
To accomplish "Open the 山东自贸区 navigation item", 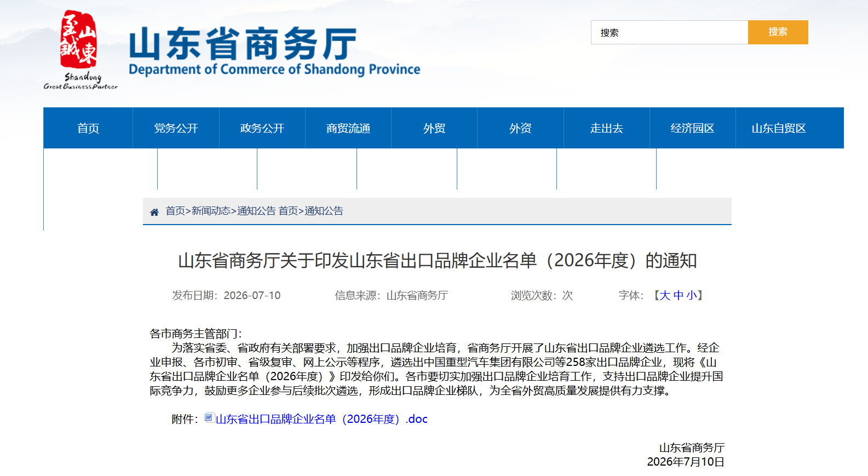I will point(779,128).
